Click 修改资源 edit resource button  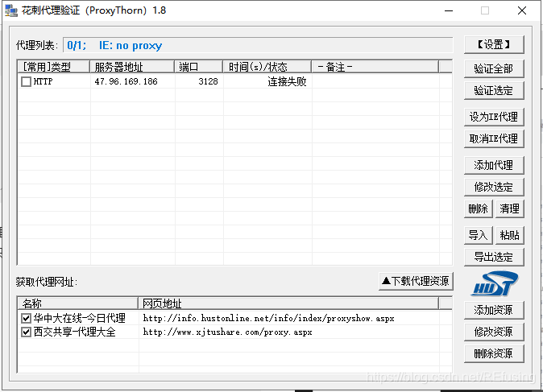[x=494, y=332]
